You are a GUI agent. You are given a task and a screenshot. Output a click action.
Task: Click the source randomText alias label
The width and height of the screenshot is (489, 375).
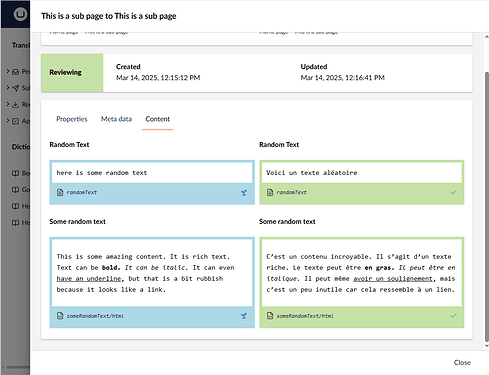tap(82, 192)
